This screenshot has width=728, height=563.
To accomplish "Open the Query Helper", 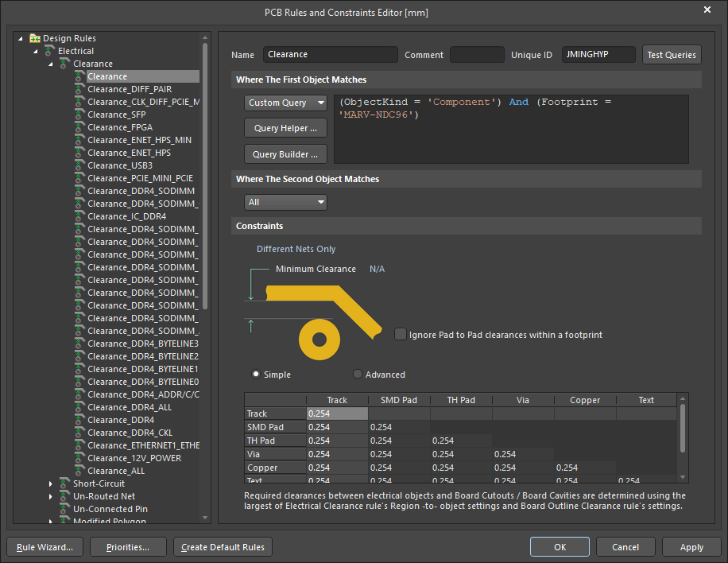I will click(285, 128).
